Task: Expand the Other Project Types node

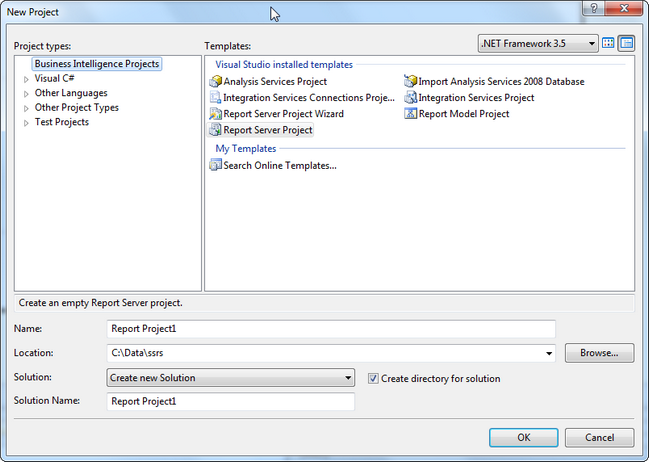Action: click(26, 108)
